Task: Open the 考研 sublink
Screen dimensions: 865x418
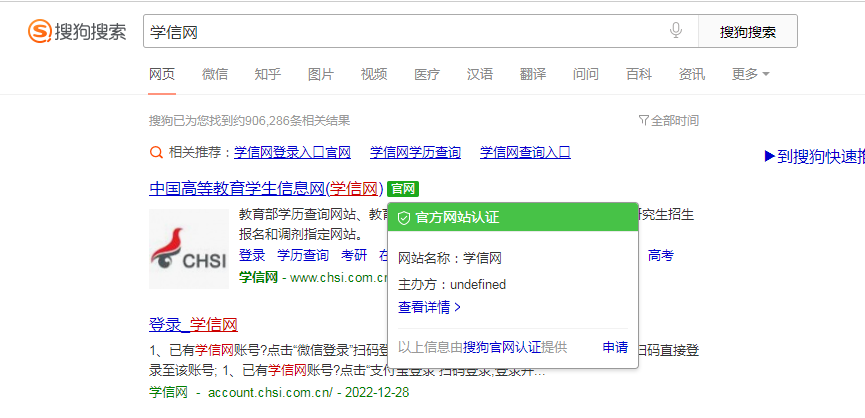Action: pos(354,255)
